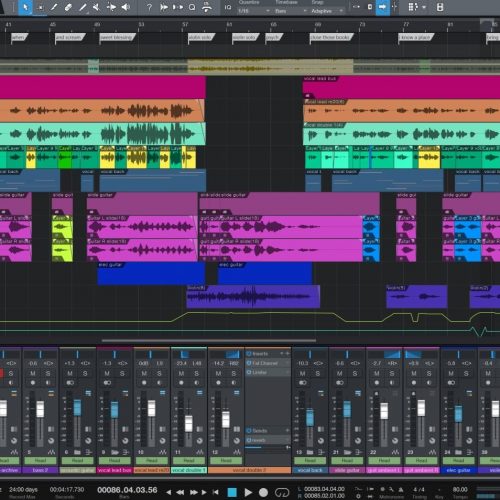The image size is (500, 500).
Task: Click the reverb send entry
Action: (268, 440)
